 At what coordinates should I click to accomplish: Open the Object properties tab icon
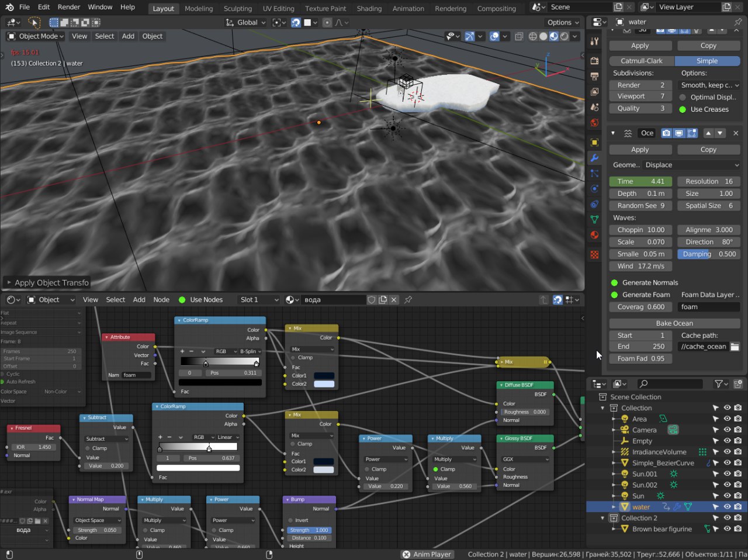click(x=594, y=143)
